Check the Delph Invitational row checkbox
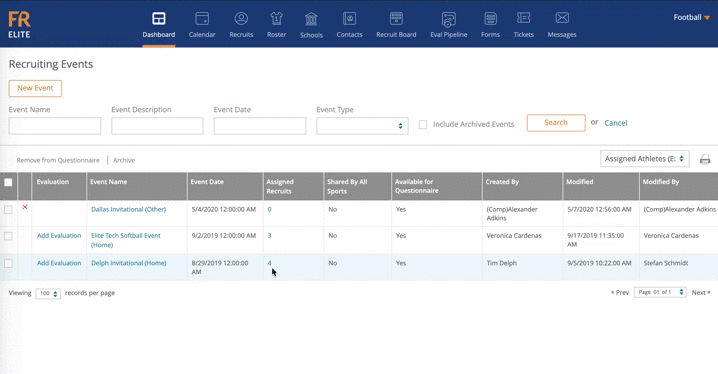This screenshot has width=718, height=374. 8,264
